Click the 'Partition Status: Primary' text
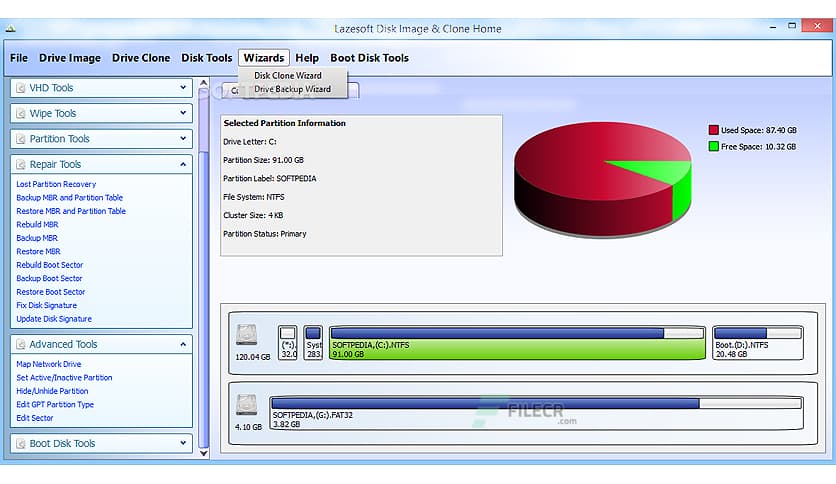Screen dimensions: 836x484 (x=264, y=233)
